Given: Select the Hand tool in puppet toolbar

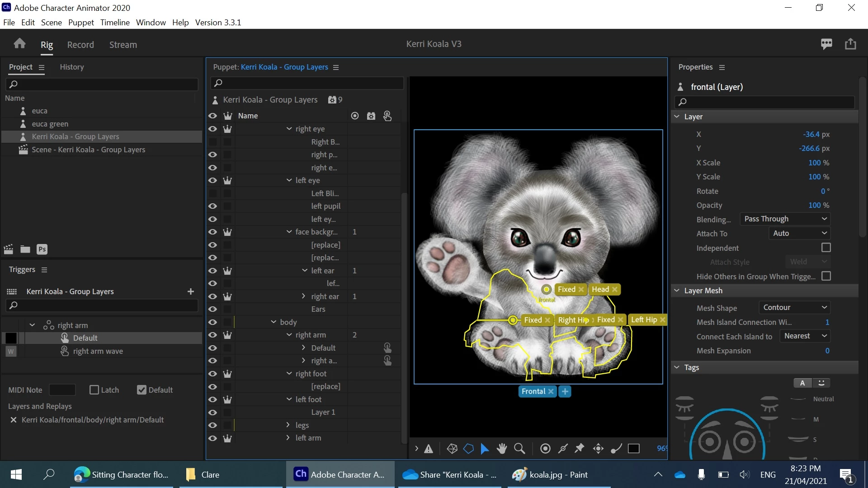Looking at the screenshot, I should point(502,448).
